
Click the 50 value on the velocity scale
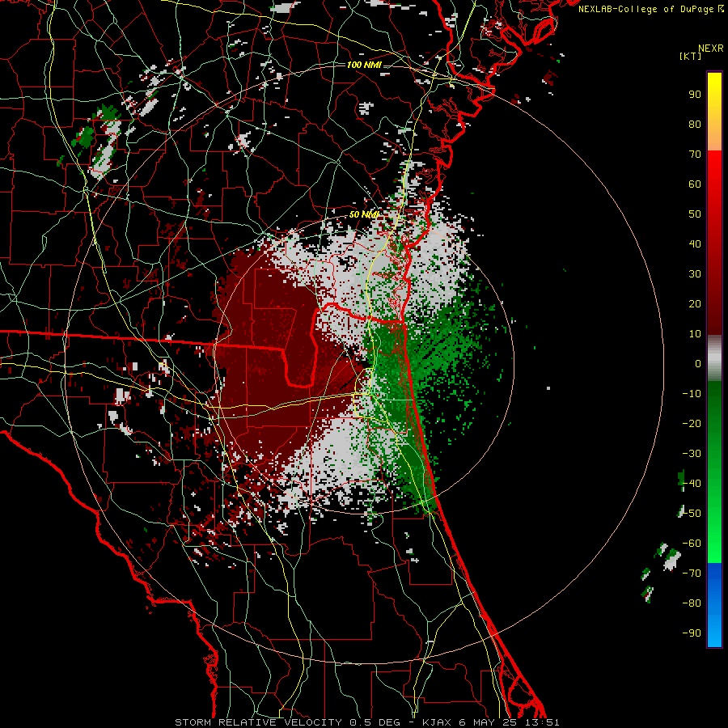pyautogui.click(x=695, y=214)
